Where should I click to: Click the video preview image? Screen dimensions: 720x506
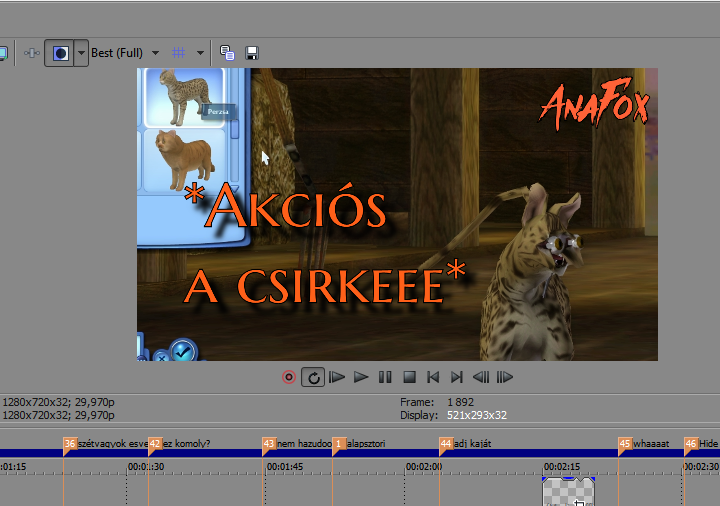(x=397, y=214)
